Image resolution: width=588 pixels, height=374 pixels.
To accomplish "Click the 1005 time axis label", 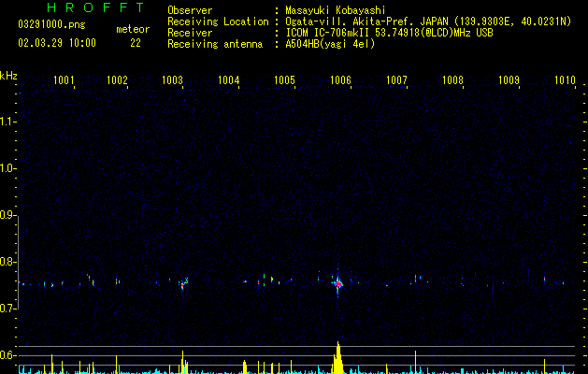I will point(284,79).
